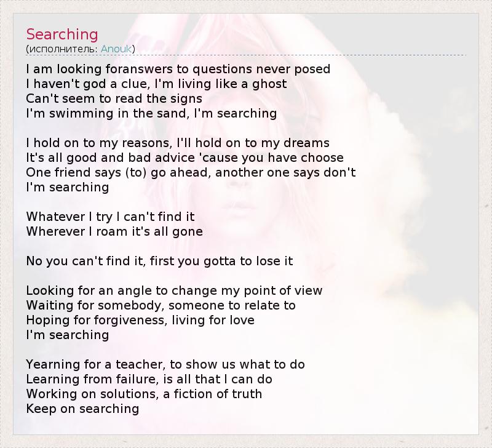Click the line 'It's all good and bad advice'

(x=184, y=158)
